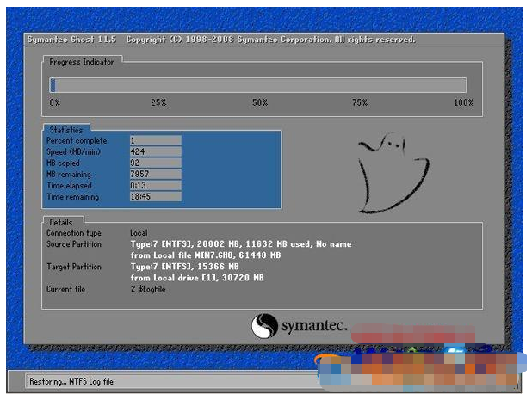Select the Time remaining value 18:45
Viewport: 532px width, 394px height.
pos(156,196)
